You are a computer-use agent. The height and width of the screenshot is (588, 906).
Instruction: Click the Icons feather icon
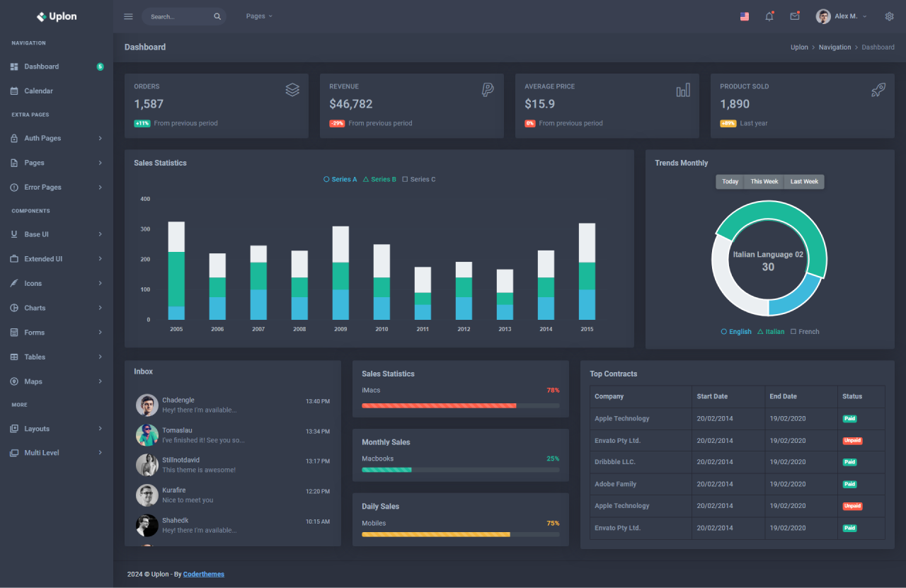(x=14, y=283)
